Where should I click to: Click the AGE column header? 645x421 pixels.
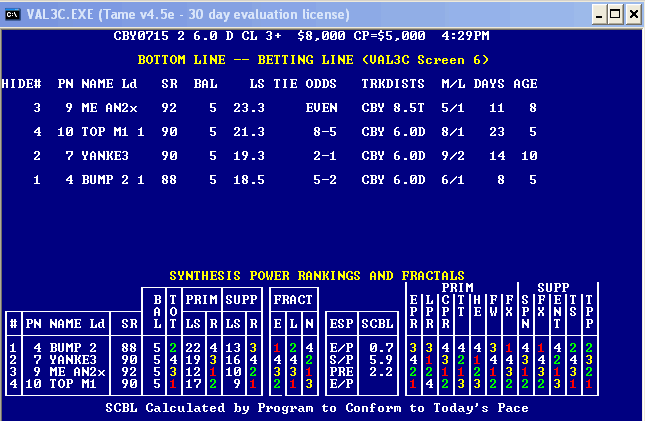[525, 84]
